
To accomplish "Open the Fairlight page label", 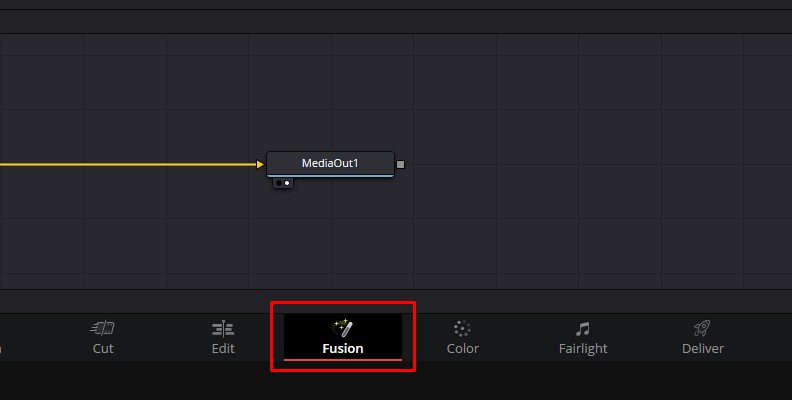I will (x=583, y=348).
